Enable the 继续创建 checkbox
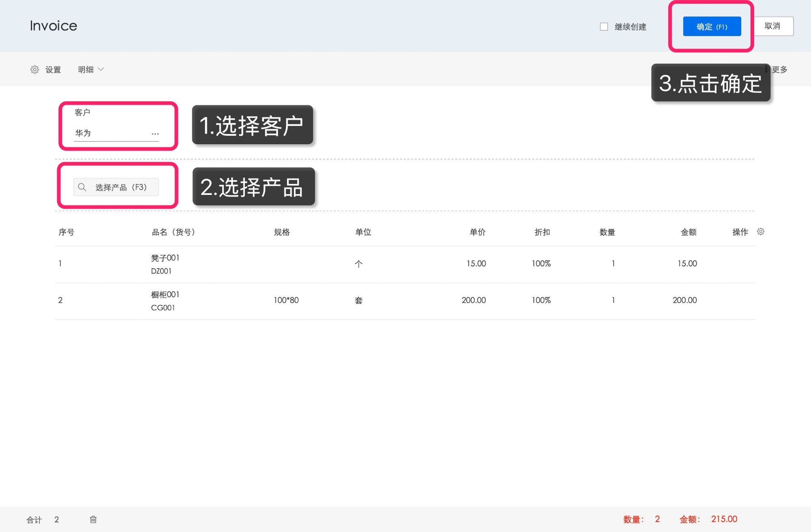The width and height of the screenshot is (811, 532). point(604,27)
